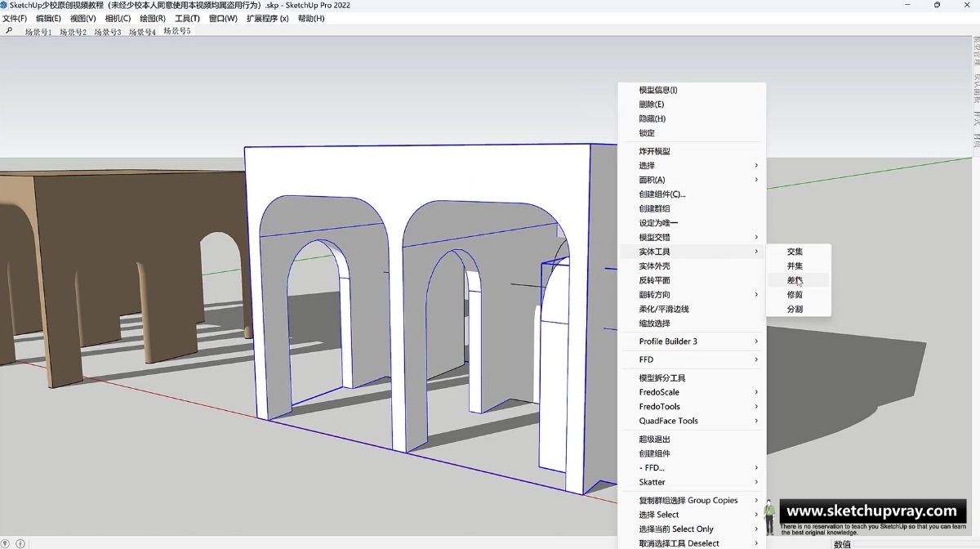Expand the FredoTools submenu
The width and height of the screenshot is (980, 549).
pyautogui.click(x=692, y=407)
